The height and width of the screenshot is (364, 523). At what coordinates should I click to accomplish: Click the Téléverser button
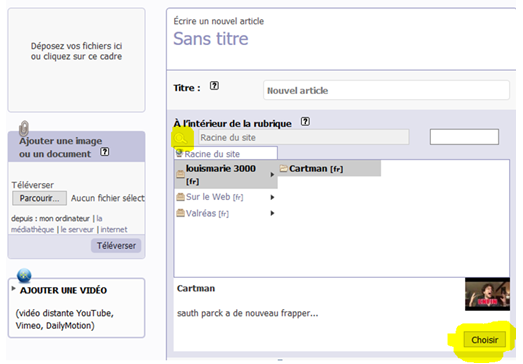(x=116, y=246)
